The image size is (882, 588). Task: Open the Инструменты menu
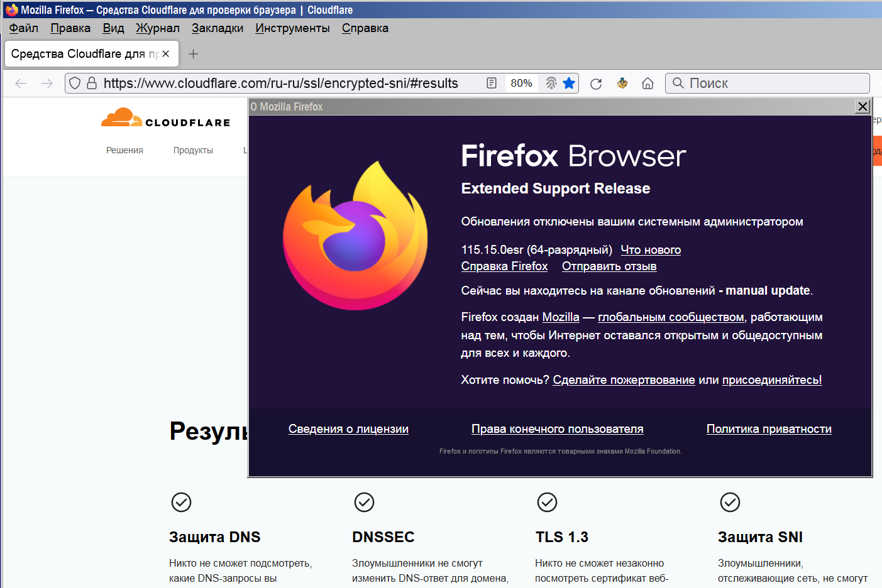click(292, 28)
